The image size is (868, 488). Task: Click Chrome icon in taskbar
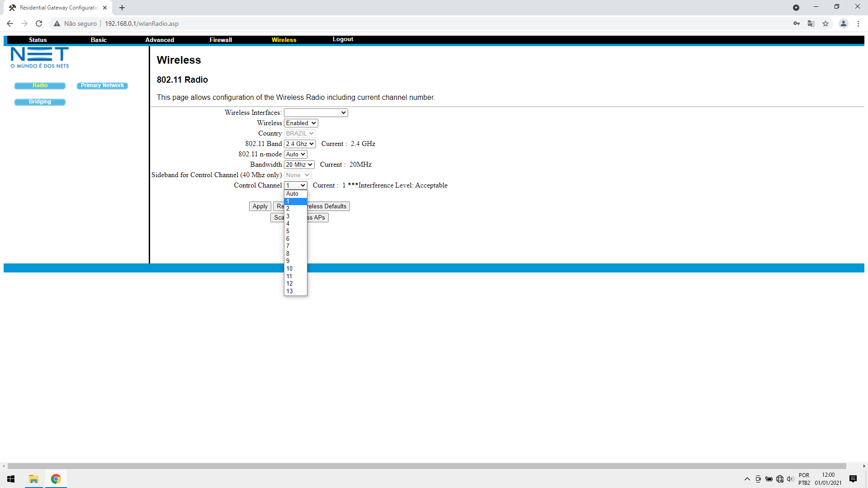pos(56,479)
